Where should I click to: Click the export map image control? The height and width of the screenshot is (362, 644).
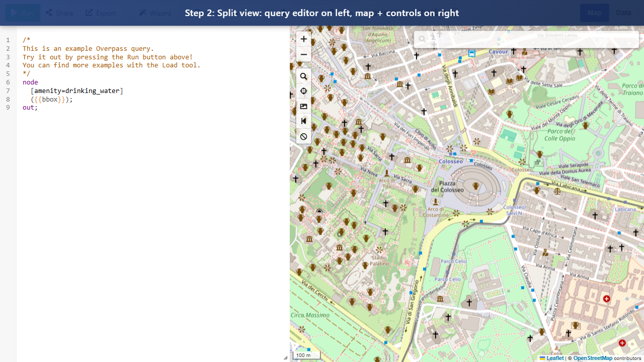(303, 106)
